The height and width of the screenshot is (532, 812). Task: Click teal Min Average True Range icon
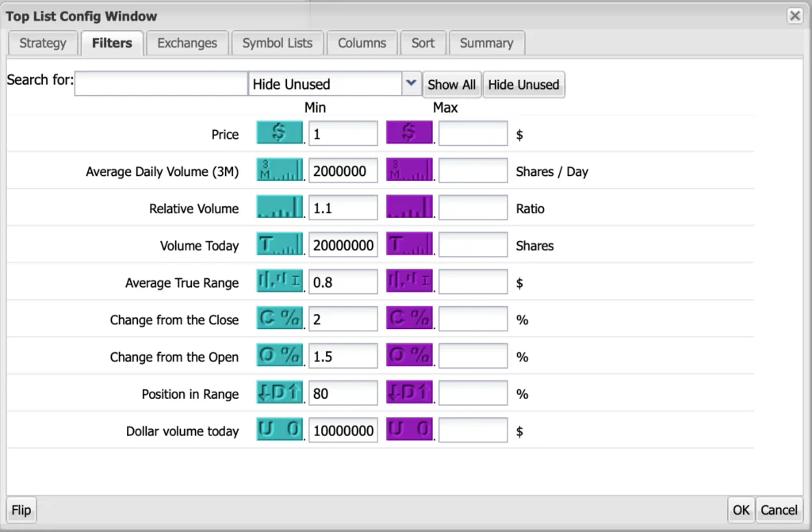279,281
